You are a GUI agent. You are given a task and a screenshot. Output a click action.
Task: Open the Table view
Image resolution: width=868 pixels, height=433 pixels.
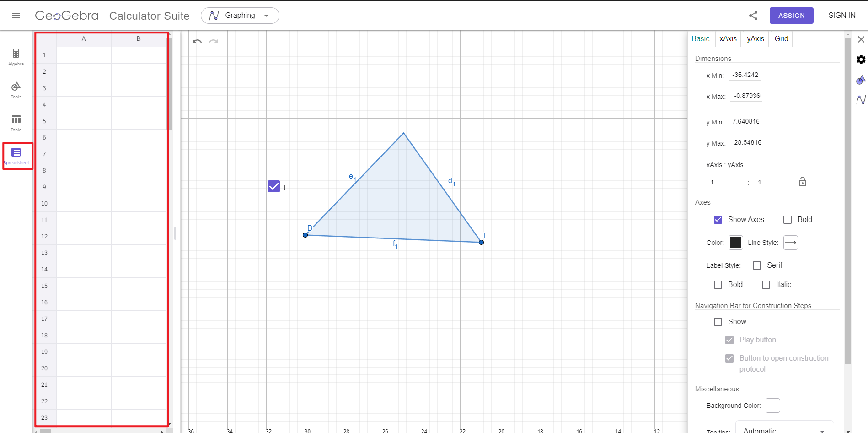point(16,123)
